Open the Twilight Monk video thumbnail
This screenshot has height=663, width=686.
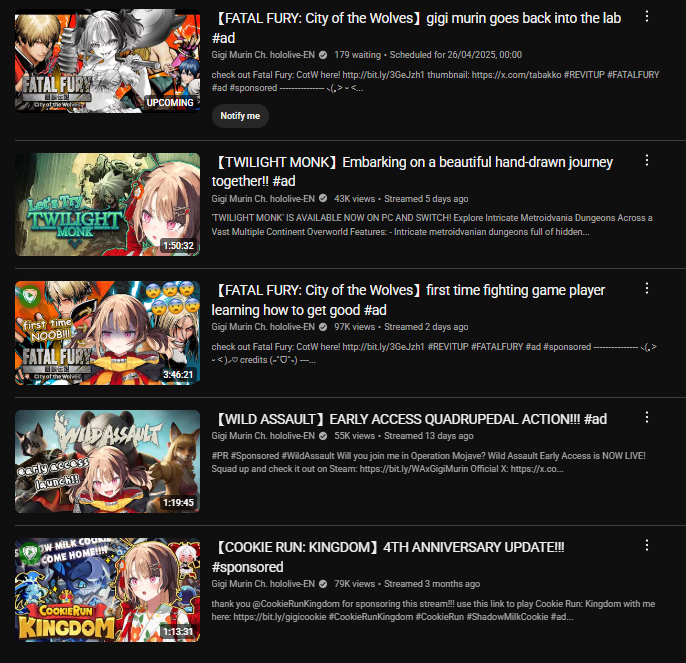coord(108,204)
